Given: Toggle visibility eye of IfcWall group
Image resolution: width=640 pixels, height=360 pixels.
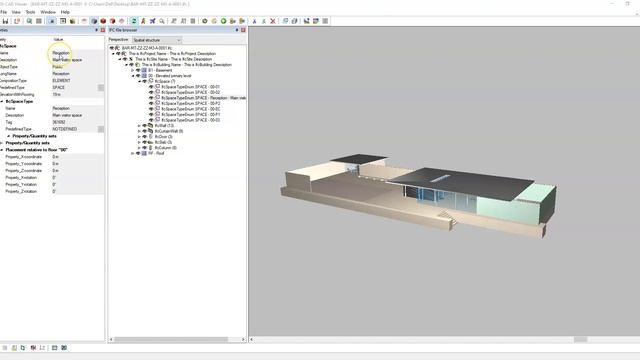Looking at the screenshot, I should 144,126.
